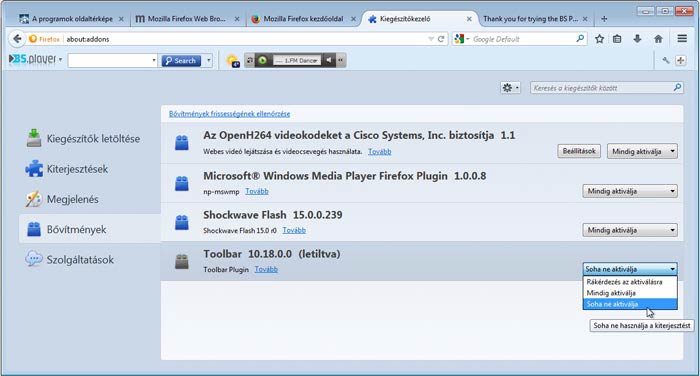
Task: Play the radio with green play button
Action: coord(262,60)
